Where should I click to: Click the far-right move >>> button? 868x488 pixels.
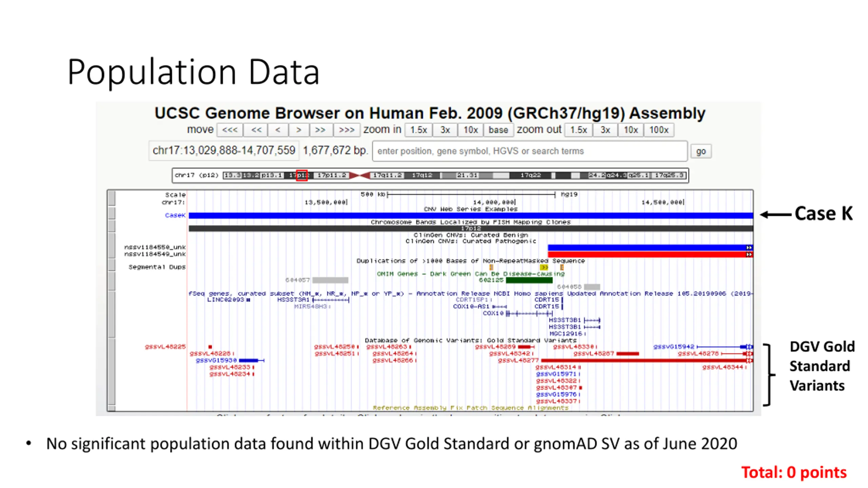tap(347, 130)
